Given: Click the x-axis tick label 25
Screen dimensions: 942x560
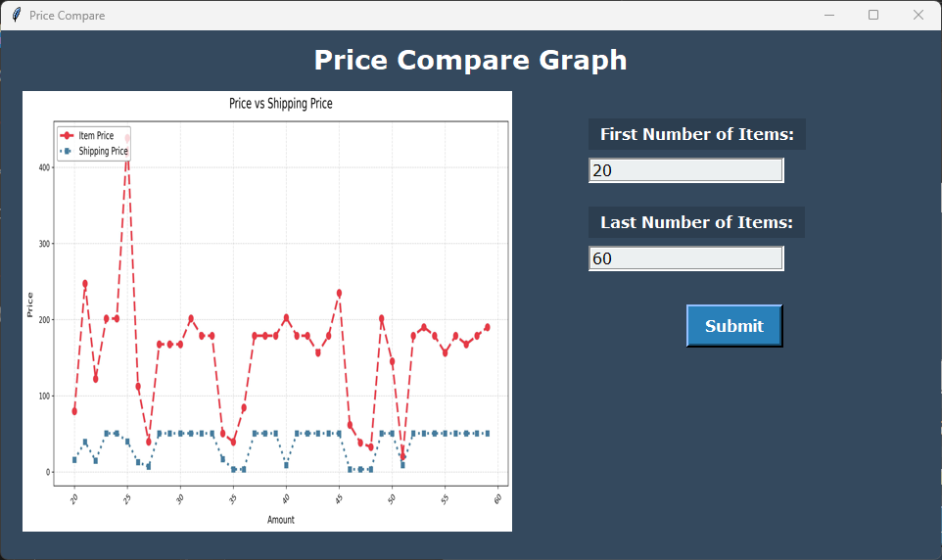Looking at the screenshot, I should [126, 498].
